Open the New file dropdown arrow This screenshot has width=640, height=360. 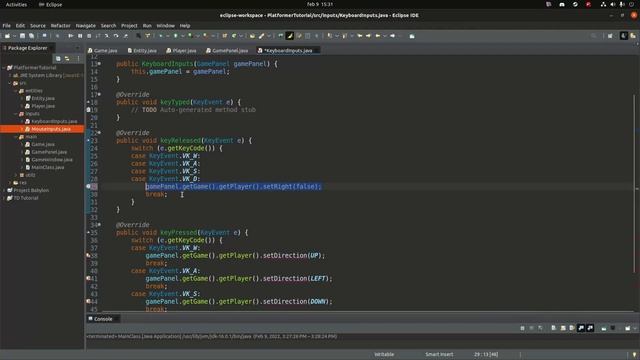(14, 36)
